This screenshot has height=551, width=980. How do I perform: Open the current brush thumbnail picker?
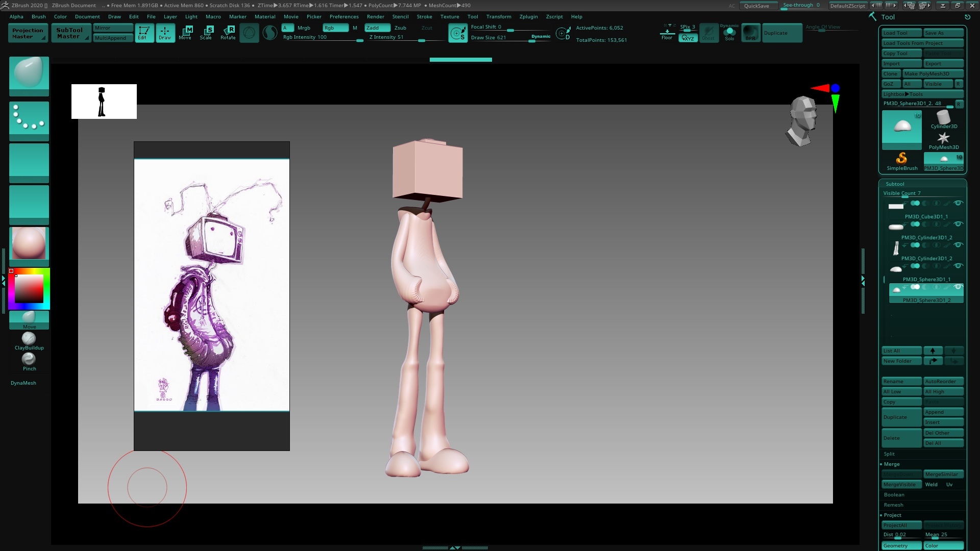pos(29,76)
